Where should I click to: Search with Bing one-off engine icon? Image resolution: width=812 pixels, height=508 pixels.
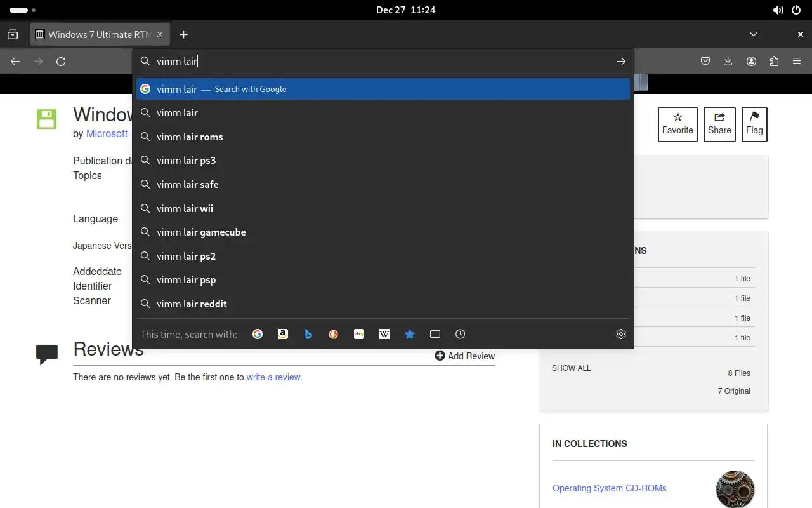(x=308, y=334)
